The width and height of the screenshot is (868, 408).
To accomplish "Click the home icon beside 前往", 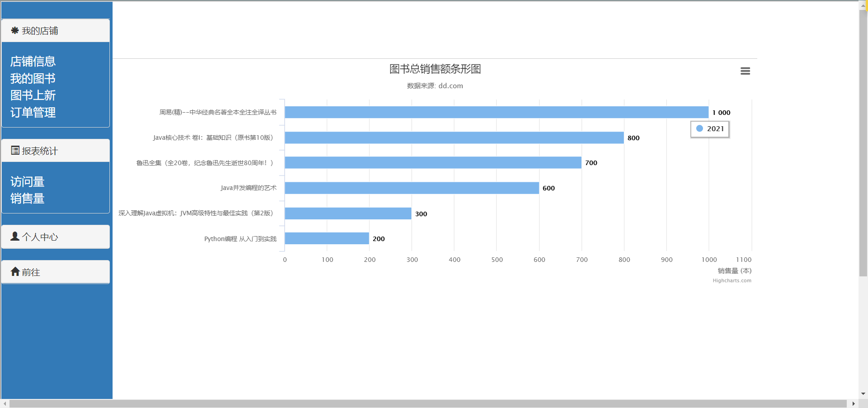I will tap(15, 271).
